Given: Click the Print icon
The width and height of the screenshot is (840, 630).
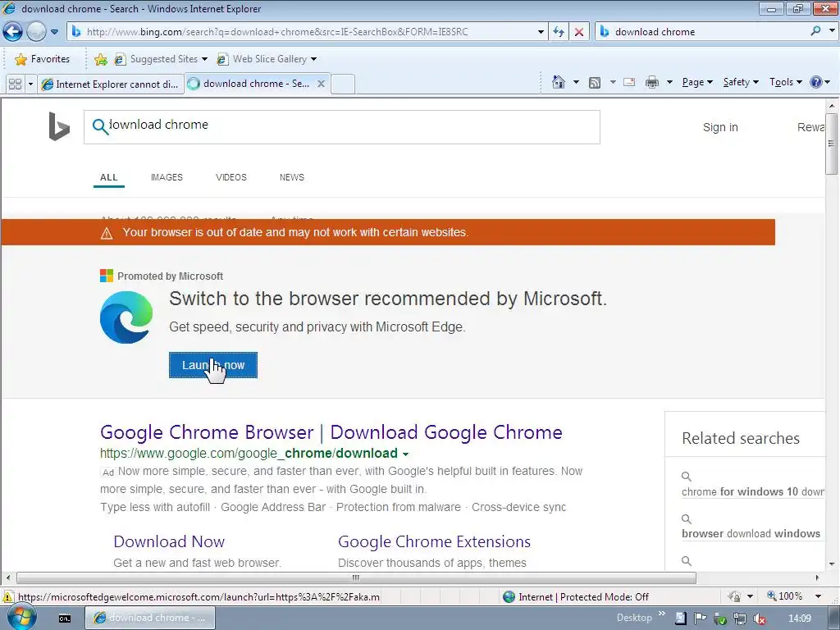Looking at the screenshot, I should tap(652, 82).
